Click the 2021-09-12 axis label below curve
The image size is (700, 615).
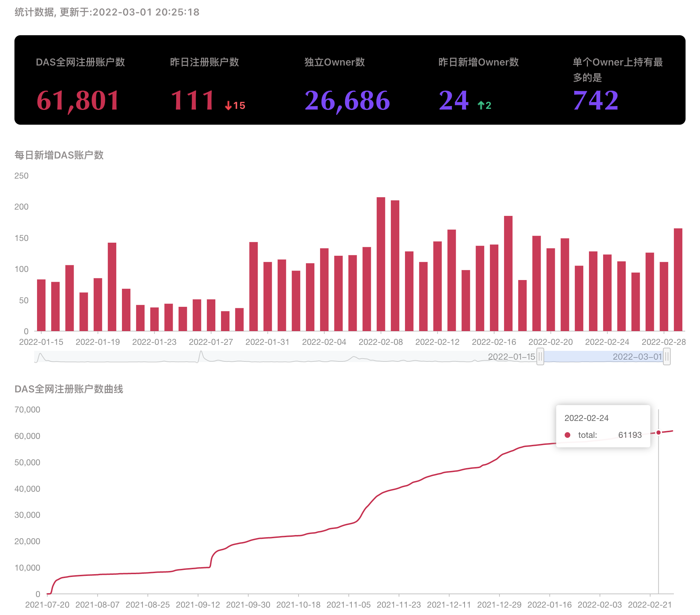(x=198, y=605)
